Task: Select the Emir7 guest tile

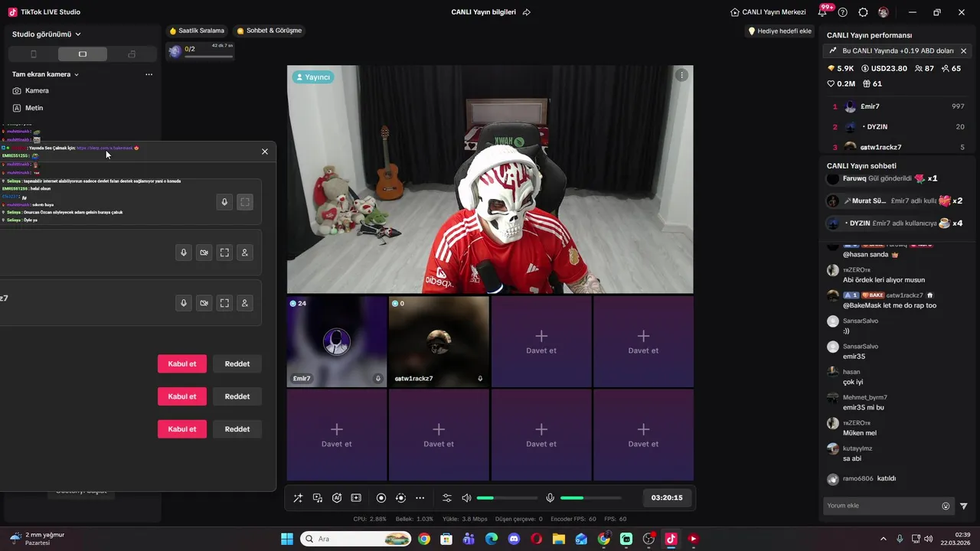Action: 337,341
